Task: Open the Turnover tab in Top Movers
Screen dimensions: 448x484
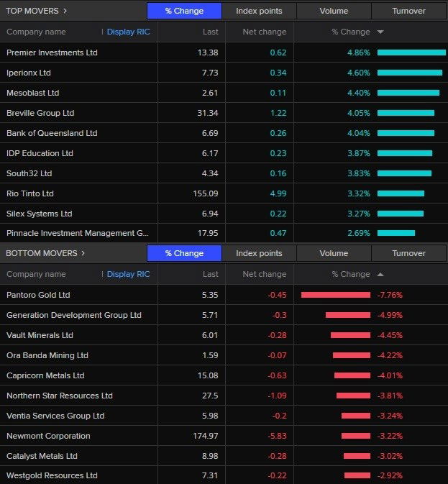Action: (408, 11)
